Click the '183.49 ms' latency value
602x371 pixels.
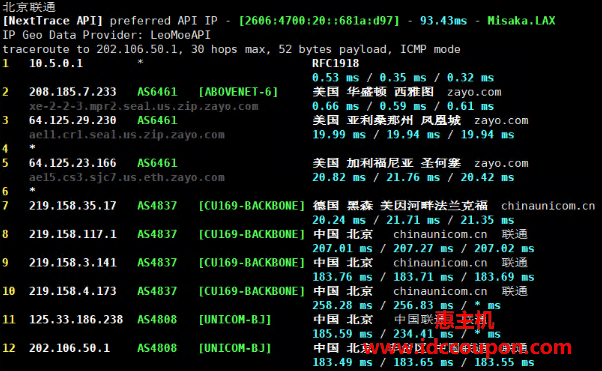[342, 362]
